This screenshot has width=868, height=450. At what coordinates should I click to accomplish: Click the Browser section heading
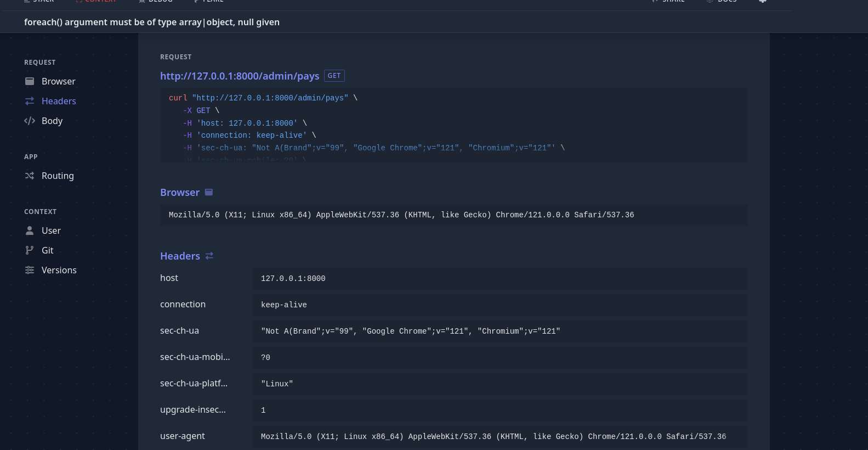click(180, 193)
